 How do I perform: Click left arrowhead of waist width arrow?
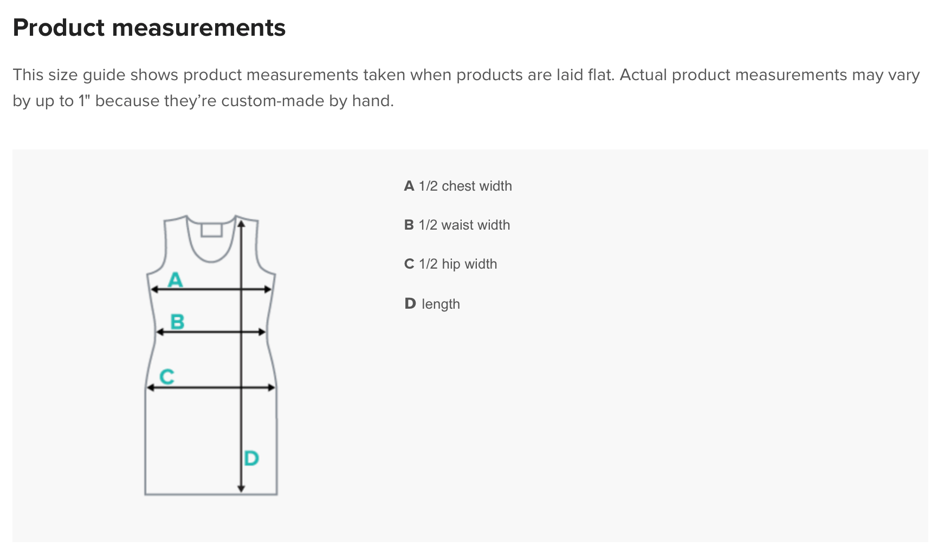(160, 331)
